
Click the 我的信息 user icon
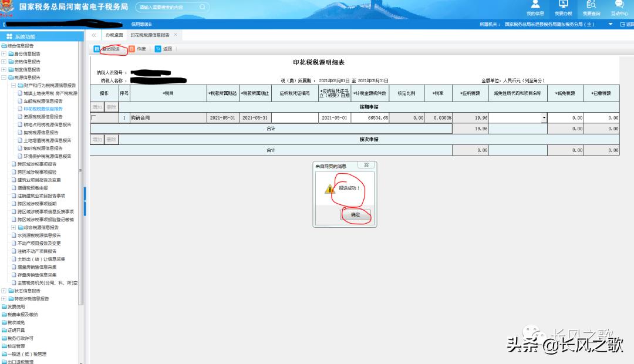pyautogui.click(x=535, y=5)
